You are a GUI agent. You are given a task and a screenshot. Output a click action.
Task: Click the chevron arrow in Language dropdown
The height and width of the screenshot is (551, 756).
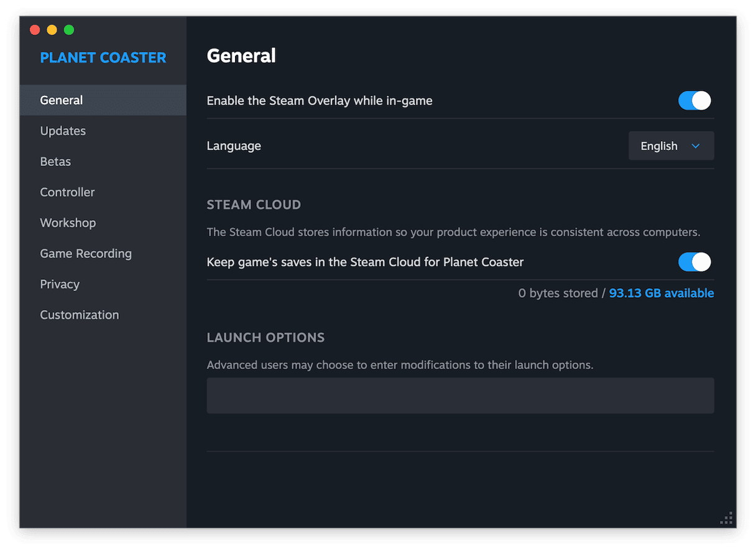click(x=696, y=146)
